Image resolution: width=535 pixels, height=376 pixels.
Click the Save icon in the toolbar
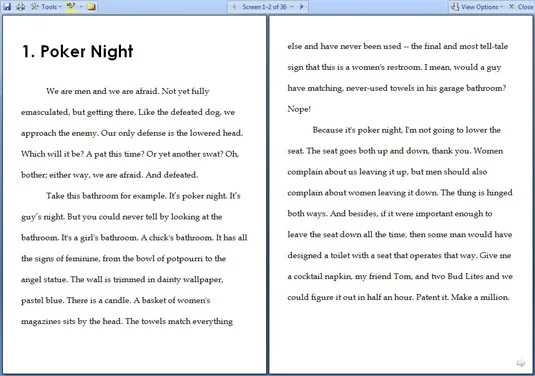pos(7,6)
